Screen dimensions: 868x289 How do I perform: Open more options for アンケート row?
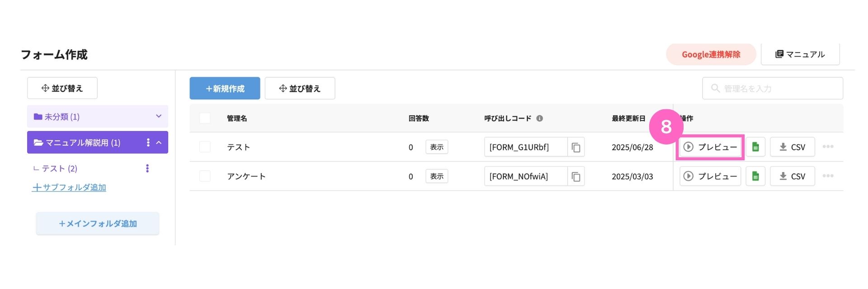(828, 176)
